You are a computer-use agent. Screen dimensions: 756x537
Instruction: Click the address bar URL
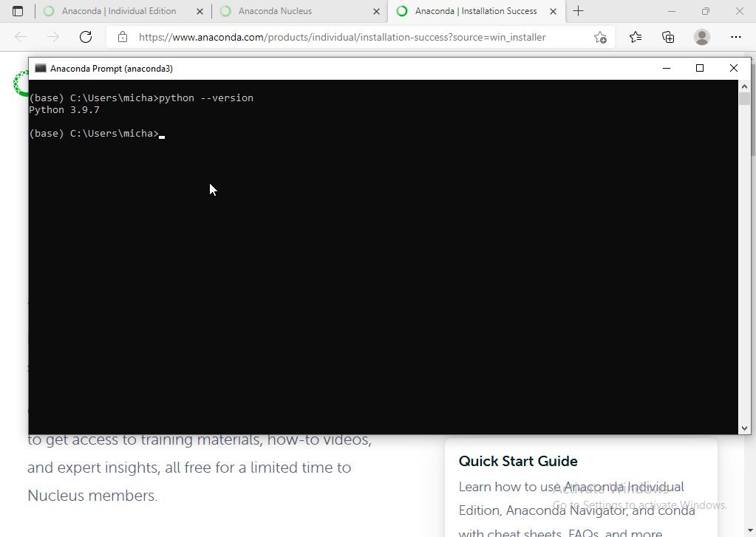point(342,37)
